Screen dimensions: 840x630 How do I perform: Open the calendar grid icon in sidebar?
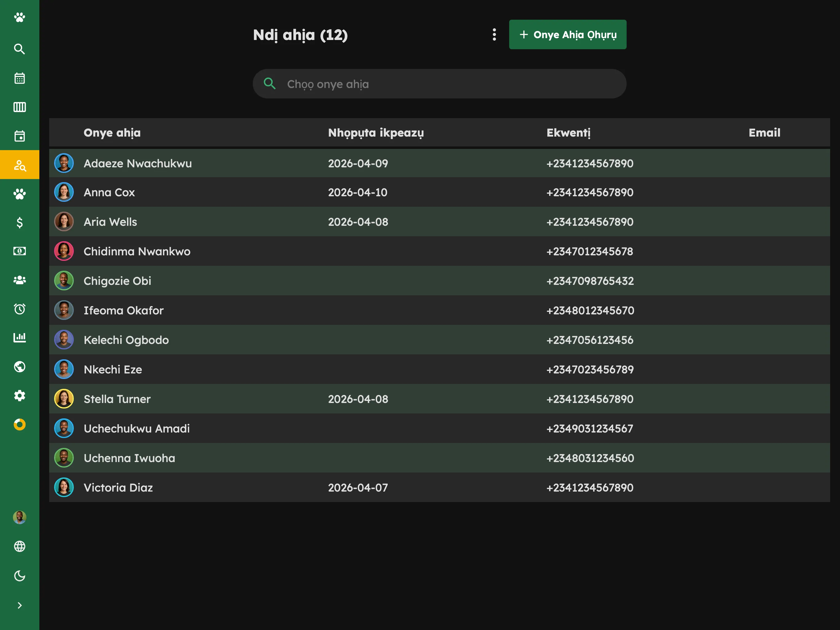click(x=19, y=78)
